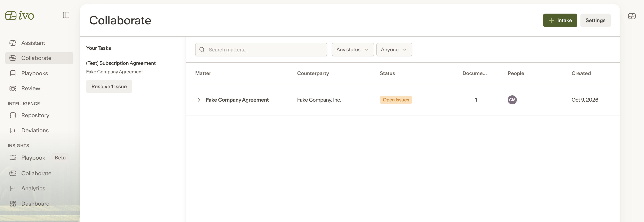Open Collaborate Settings
Screen dimensions: 644x222
(x=595, y=21)
